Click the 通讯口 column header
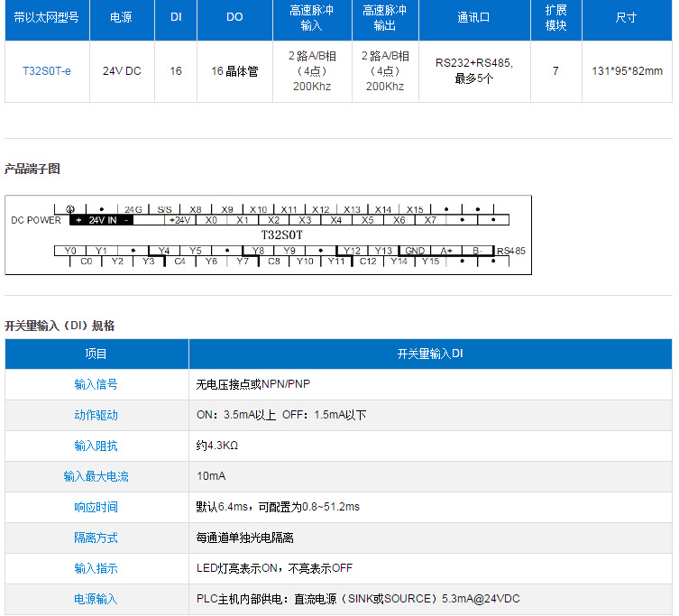679x616 pixels. [x=474, y=18]
